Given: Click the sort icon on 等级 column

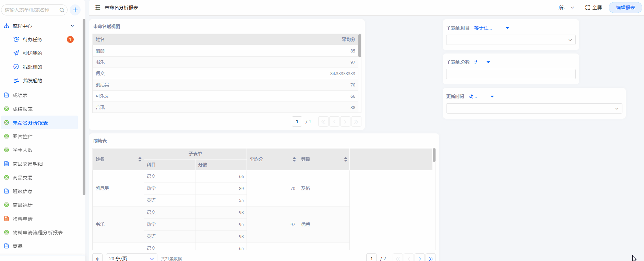Looking at the screenshot, I should (346, 159).
